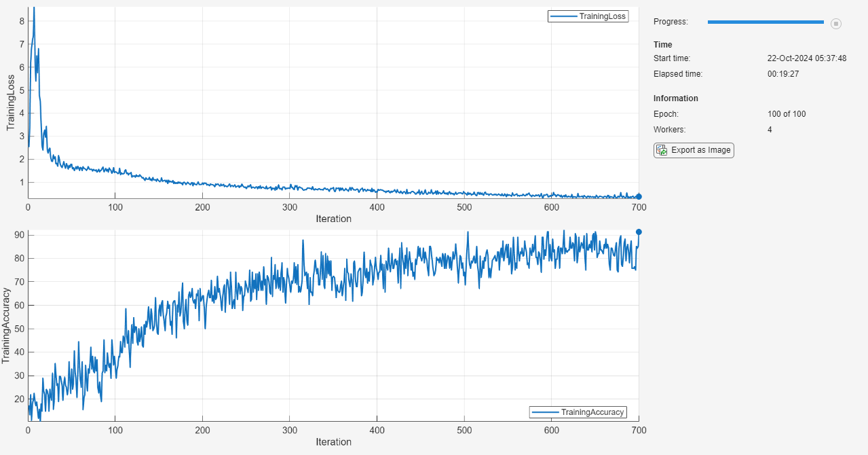Click the start time value 22-Oct-2024 05:37:48

[807, 58]
